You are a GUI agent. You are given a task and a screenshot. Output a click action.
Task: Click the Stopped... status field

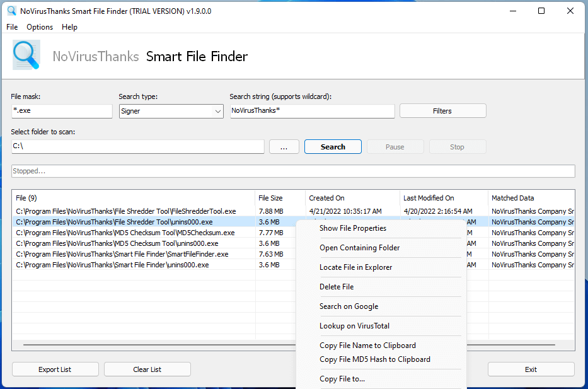click(293, 171)
